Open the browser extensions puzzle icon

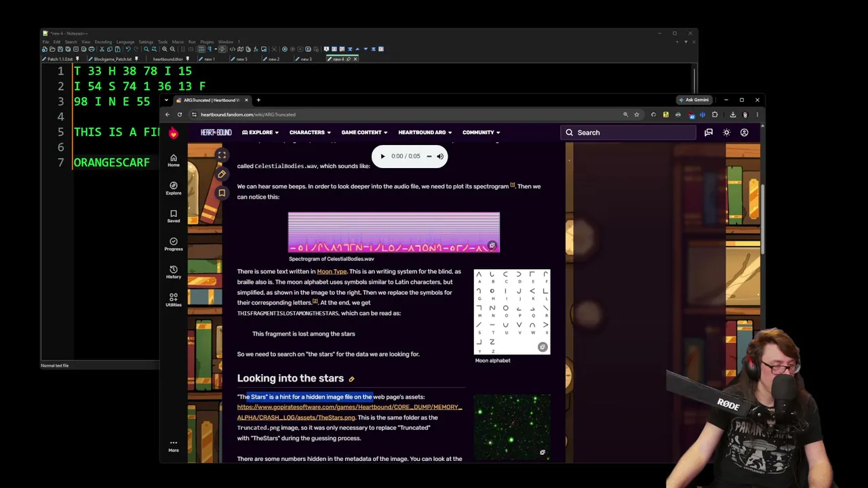click(x=715, y=115)
